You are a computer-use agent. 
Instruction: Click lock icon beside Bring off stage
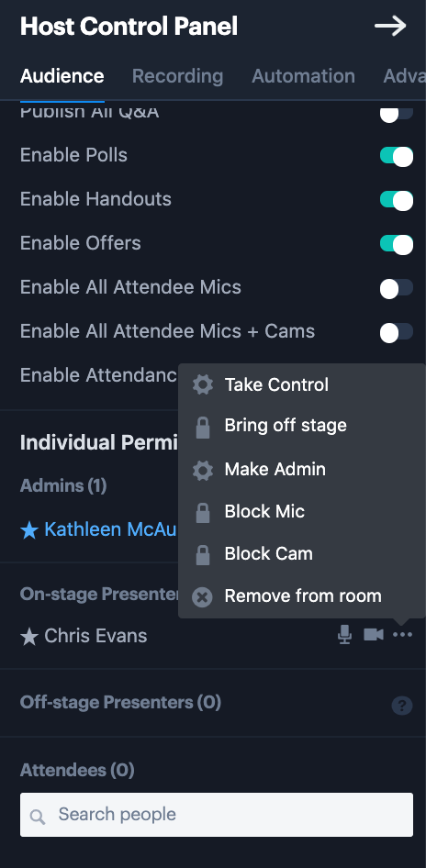(203, 427)
